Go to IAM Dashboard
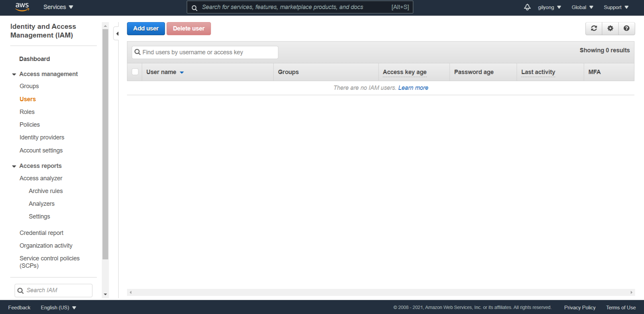Image resolution: width=644 pixels, height=314 pixels. [35, 59]
